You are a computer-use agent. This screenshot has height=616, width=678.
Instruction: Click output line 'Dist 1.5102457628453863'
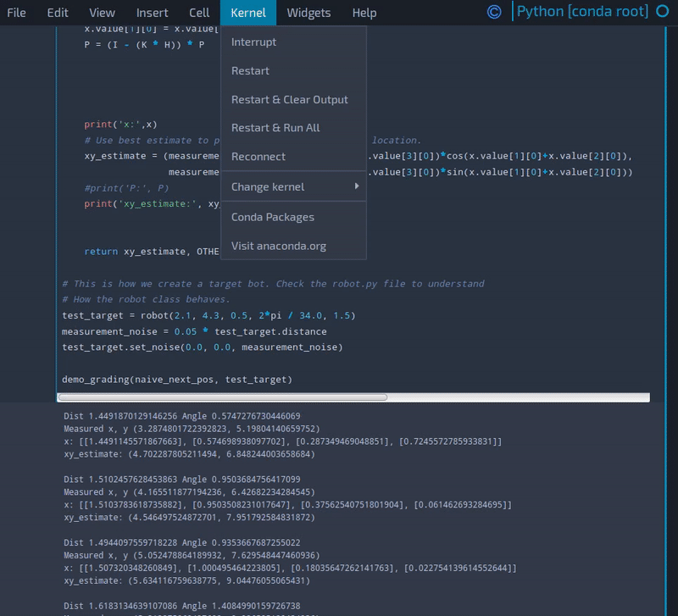click(182, 479)
